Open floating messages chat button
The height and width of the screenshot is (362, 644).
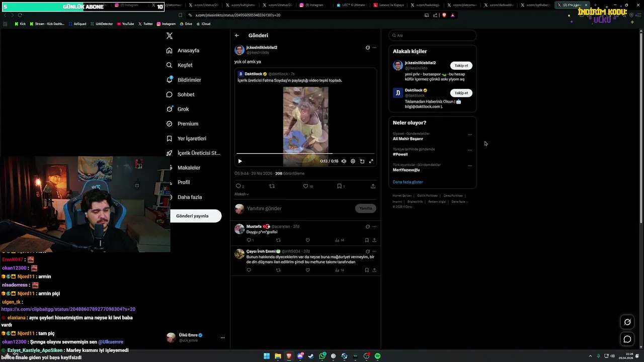pyautogui.click(x=627, y=339)
